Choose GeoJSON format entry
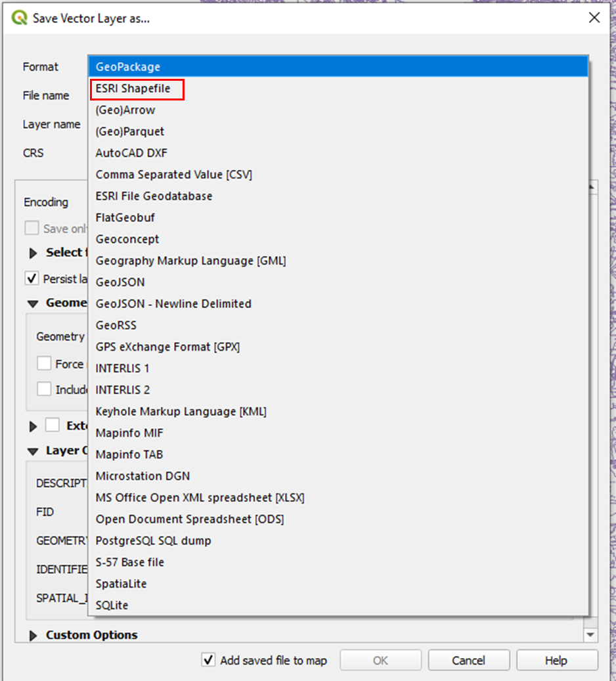The image size is (616, 681). point(338,282)
